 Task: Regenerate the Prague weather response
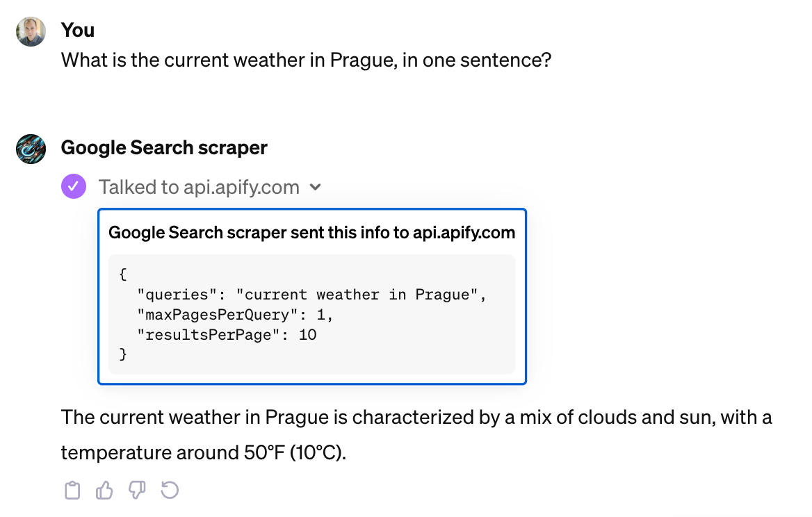pyautogui.click(x=170, y=491)
